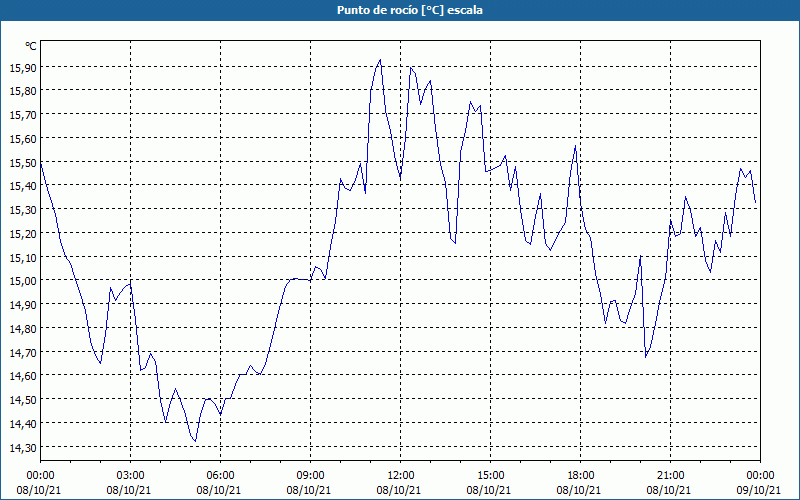Click the 14,40 y-axis value
This screenshot has height=500, width=800.
pos(22,423)
